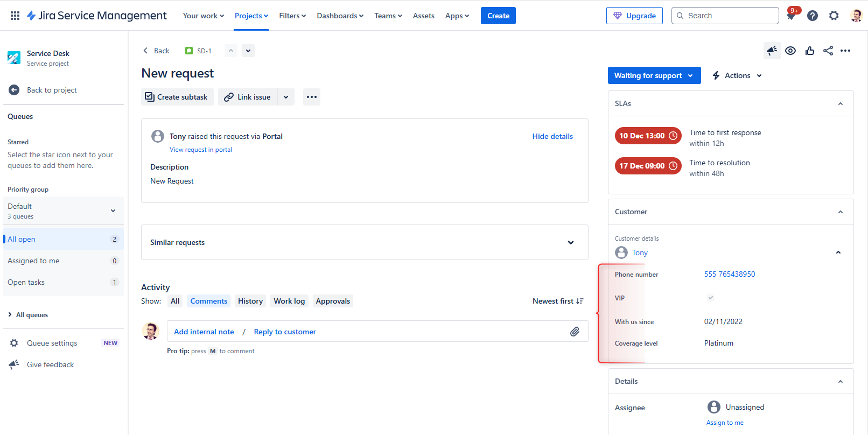
Task: Click the attachment paperclip icon
Action: (x=575, y=332)
